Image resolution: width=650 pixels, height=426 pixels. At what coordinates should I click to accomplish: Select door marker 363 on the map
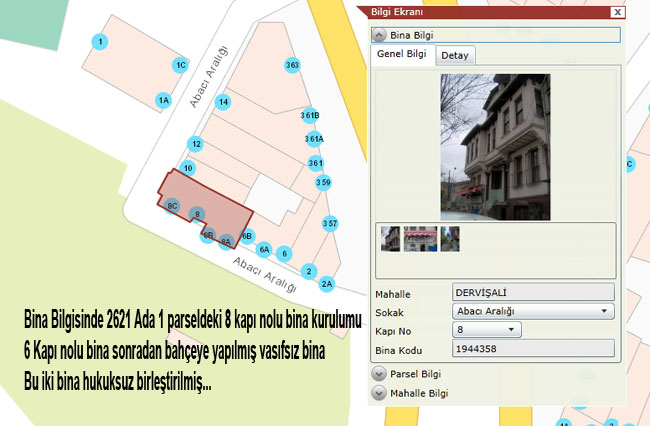(x=292, y=65)
